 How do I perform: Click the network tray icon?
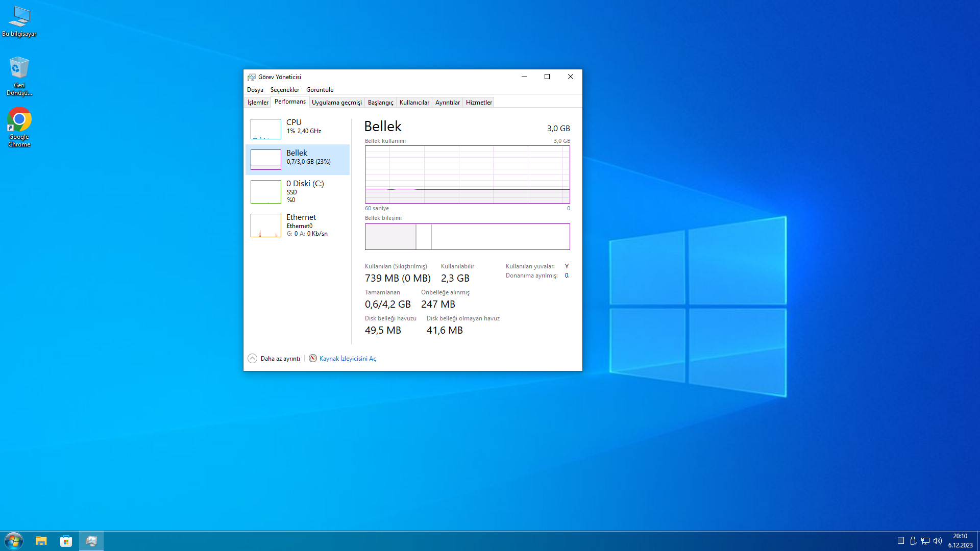(925, 541)
